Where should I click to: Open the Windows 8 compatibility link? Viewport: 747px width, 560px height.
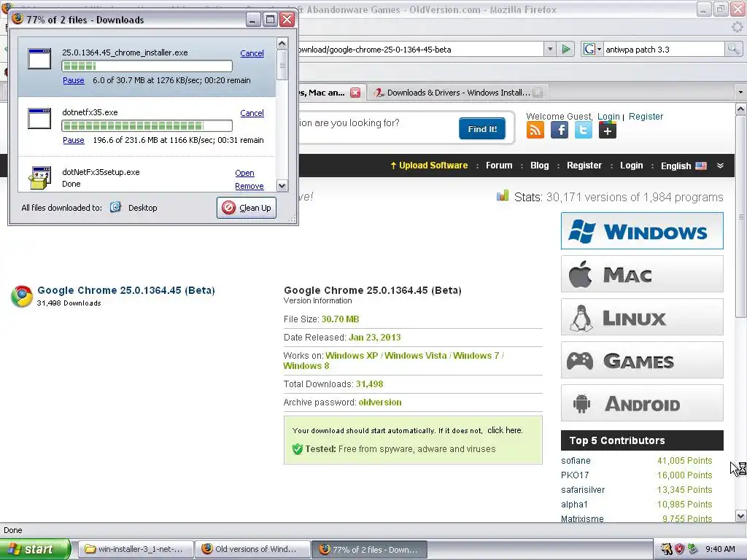coord(306,366)
